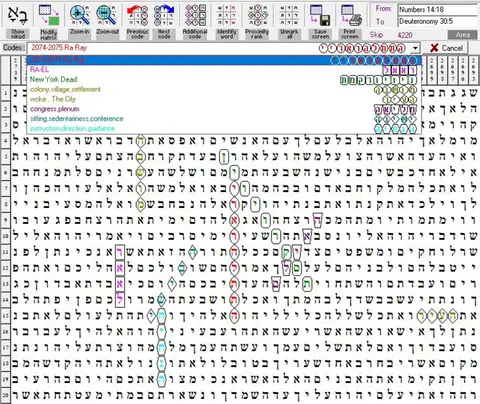Choose instruction,direction,guidance code entry

coord(224,129)
